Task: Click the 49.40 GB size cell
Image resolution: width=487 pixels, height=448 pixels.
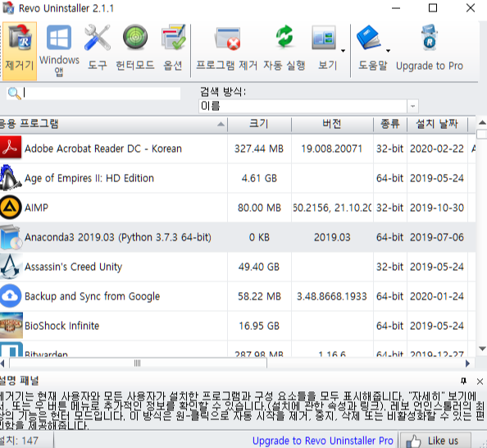Action: pos(259,267)
